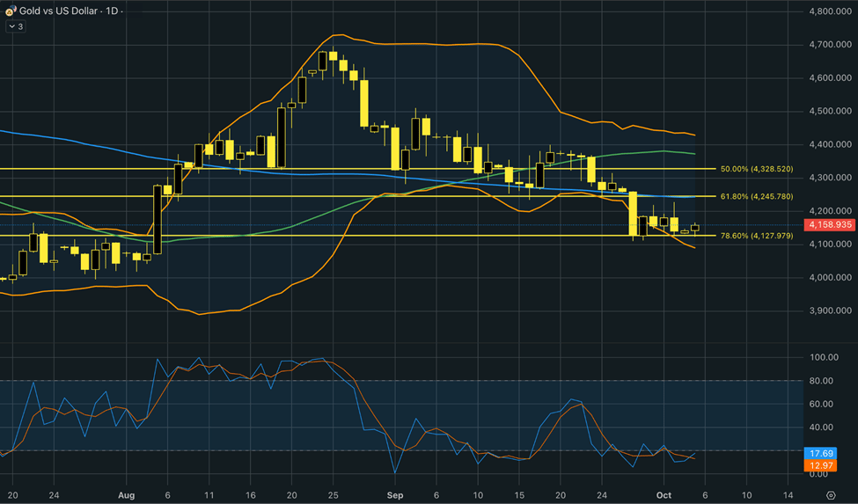Click the 14 date label on time axis

[788, 495]
